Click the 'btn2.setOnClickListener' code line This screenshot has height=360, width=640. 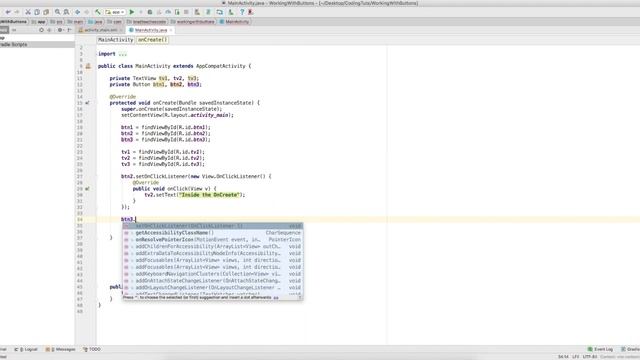[196, 176]
